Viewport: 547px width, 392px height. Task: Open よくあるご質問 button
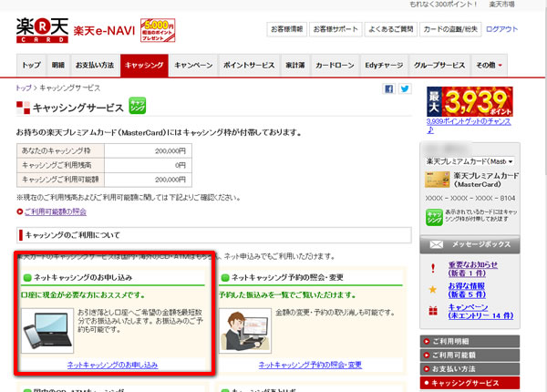tap(391, 29)
